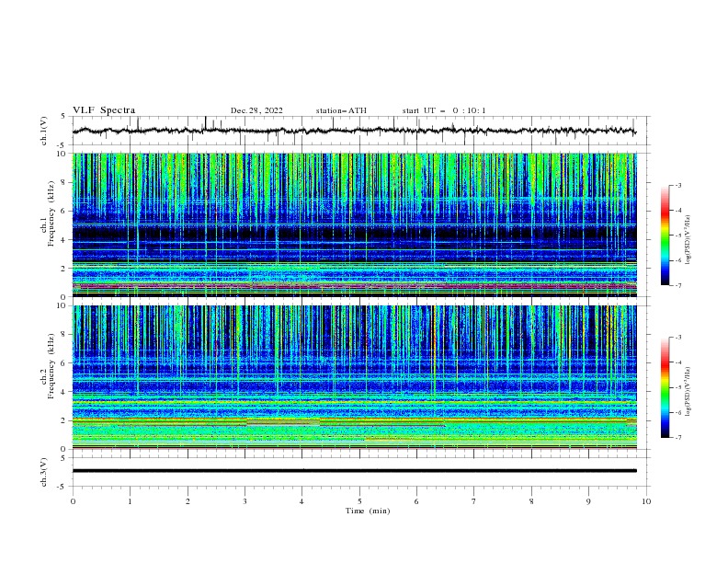The width and height of the screenshot is (728, 563).
Task: Click the ch.1 frequency tick label "6"
Action: pyautogui.click(x=64, y=211)
